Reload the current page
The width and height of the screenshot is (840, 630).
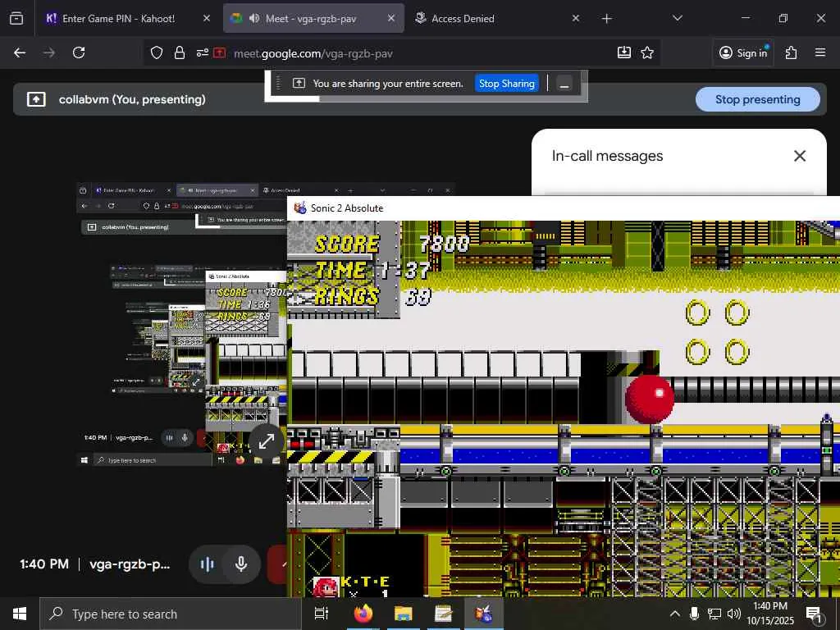[79, 52]
